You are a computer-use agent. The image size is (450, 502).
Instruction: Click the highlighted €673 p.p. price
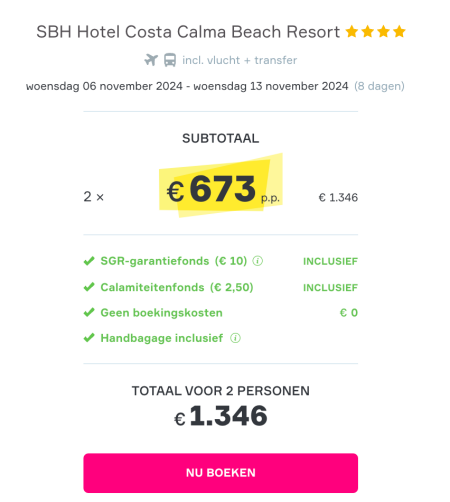point(222,189)
